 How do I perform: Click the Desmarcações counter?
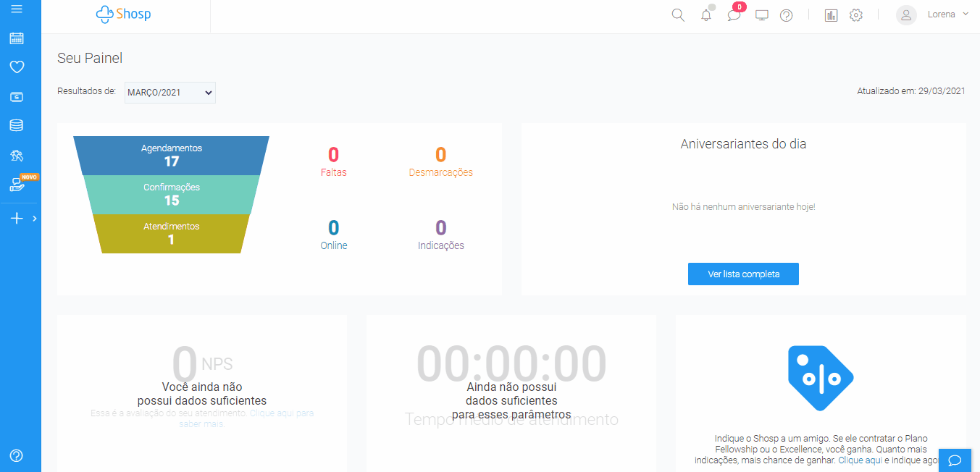coord(440,162)
